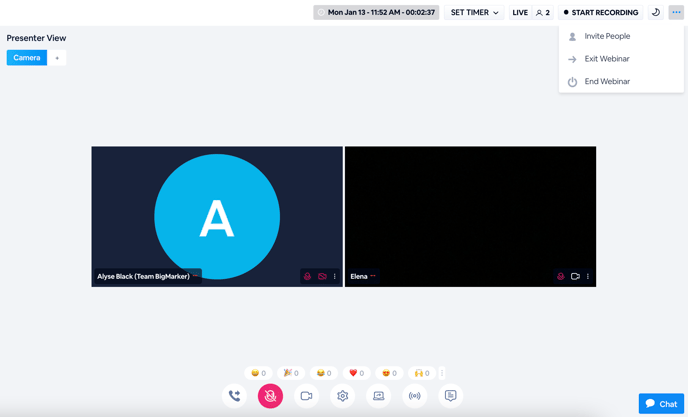Image resolution: width=688 pixels, height=417 pixels.
Task: Send the red heart reaction
Action: pyautogui.click(x=357, y=373)
